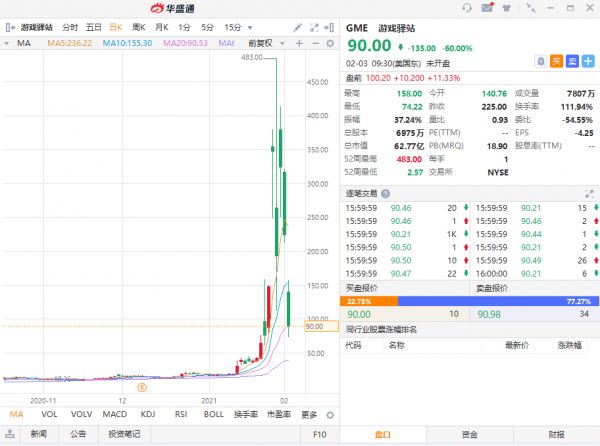Switch to the 周K weekly chart tab
This screenshot has width=600, height=446.
pyautogui.click(x=139, y=27)
